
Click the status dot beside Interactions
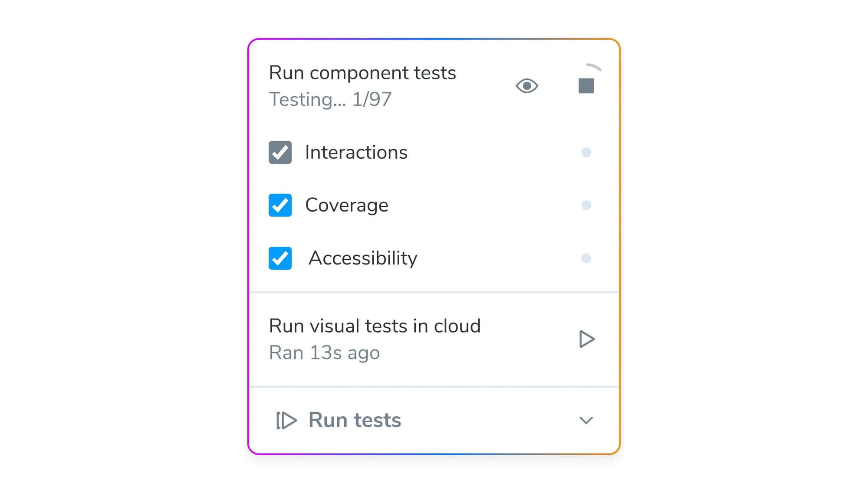(x=586, y=152)
